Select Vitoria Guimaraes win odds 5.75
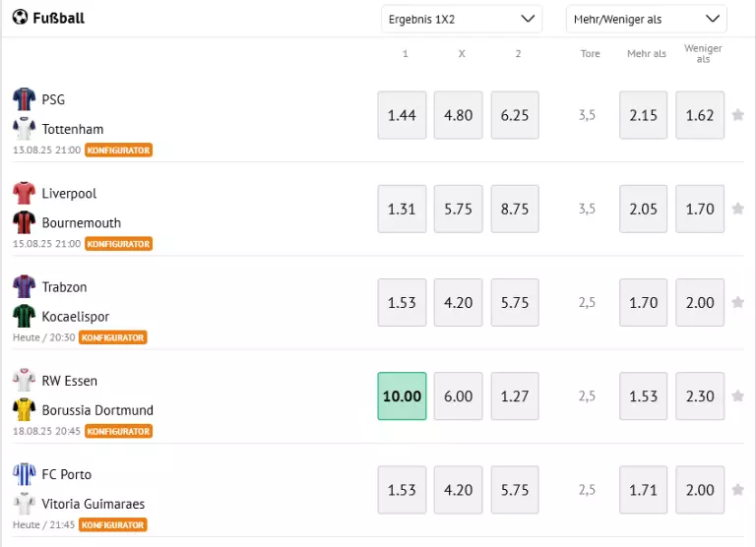This screenshot has height=547, width=756. click(x=515, y=490)
